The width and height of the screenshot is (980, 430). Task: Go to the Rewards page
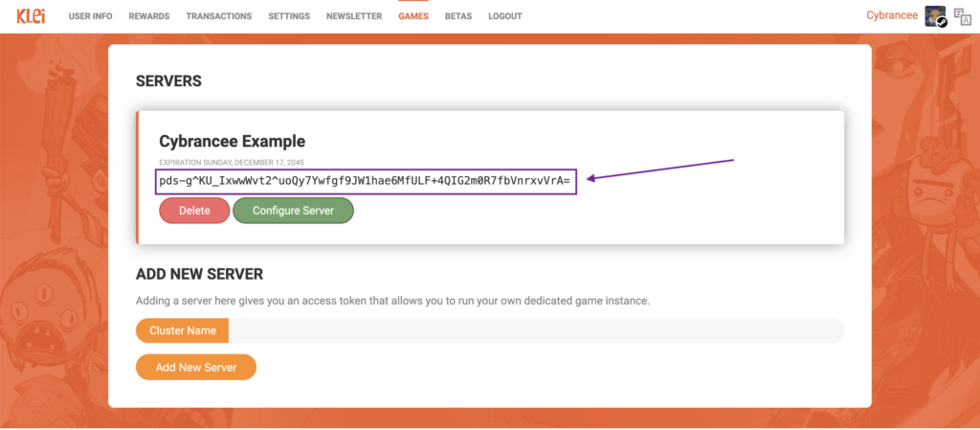click(148, 16)
